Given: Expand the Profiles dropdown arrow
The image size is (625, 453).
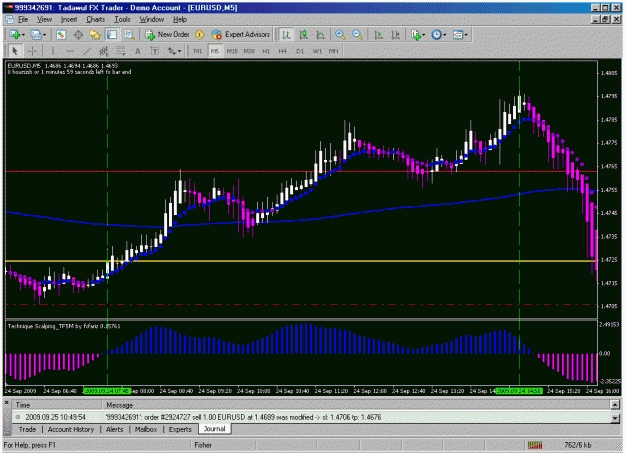Looking at the screenshot, I should 44,35.
